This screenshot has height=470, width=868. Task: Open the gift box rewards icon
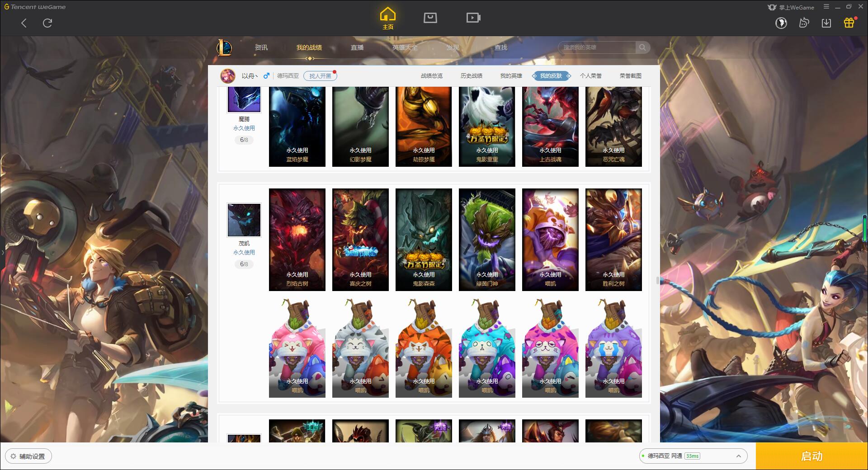849,22
